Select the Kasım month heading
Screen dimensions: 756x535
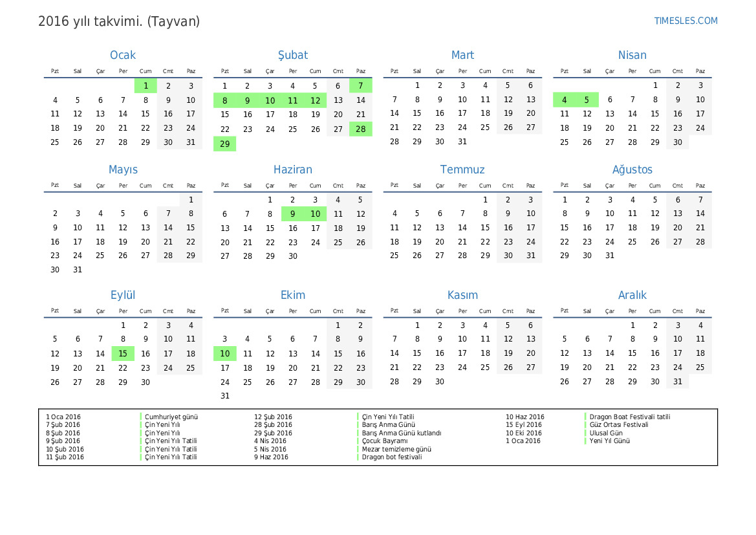pyautogui.click(x=462, y=295)
